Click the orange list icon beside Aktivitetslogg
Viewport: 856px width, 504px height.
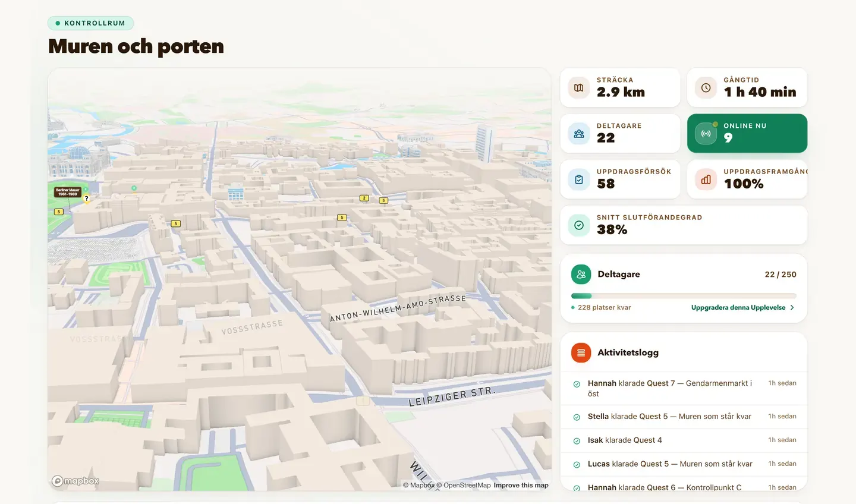[x=581, y=352]
